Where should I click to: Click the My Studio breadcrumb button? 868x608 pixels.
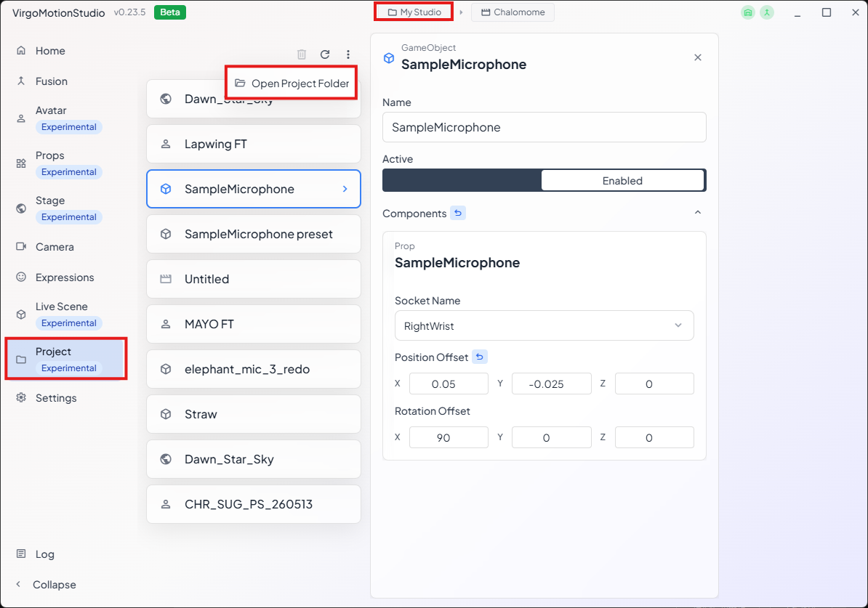414,12
